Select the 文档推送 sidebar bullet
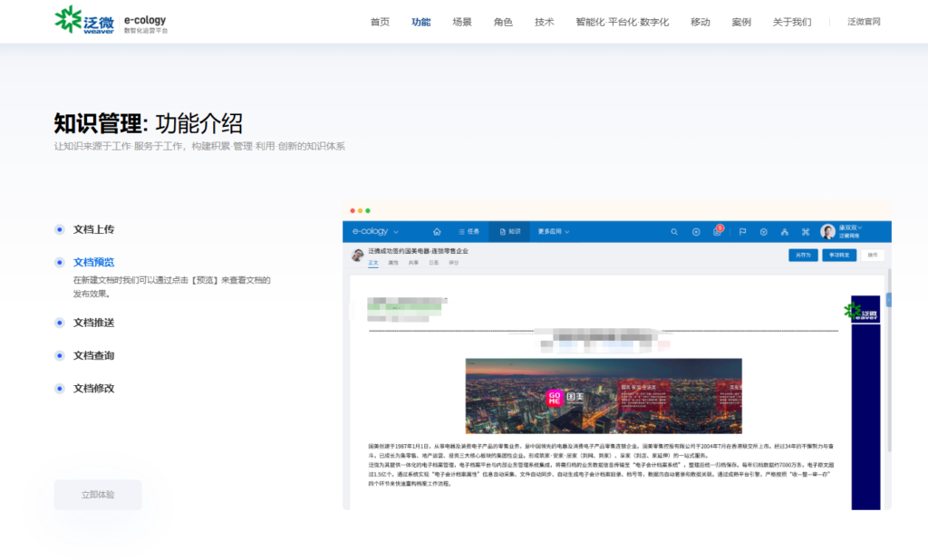The image size is (928, 560). point(95,323)
